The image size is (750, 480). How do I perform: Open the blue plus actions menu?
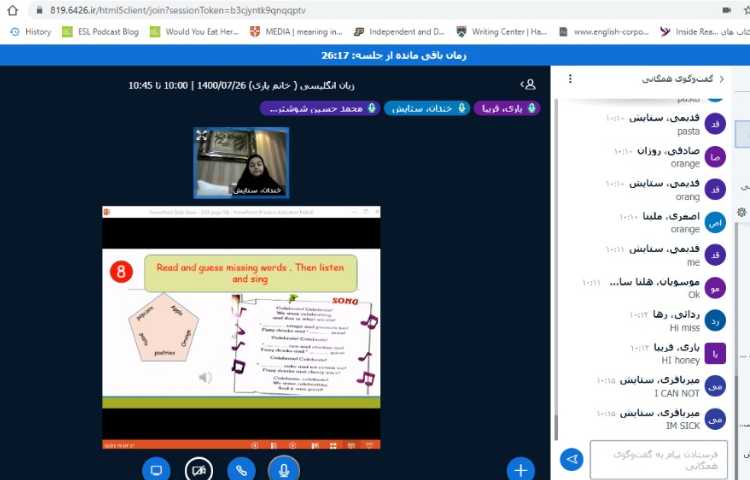(x=520, y=468)
